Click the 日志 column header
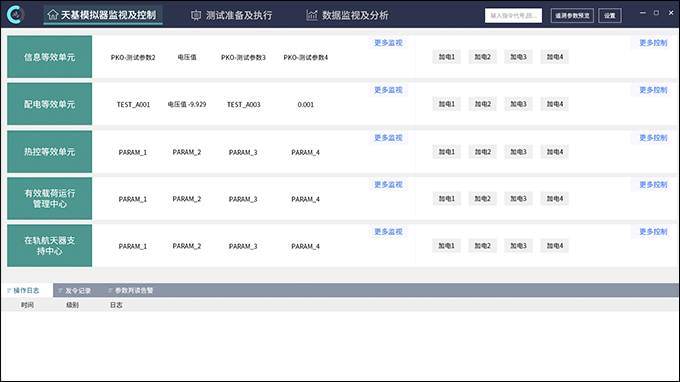The height and width of the screenshot is (382, 680). [116, 305]
